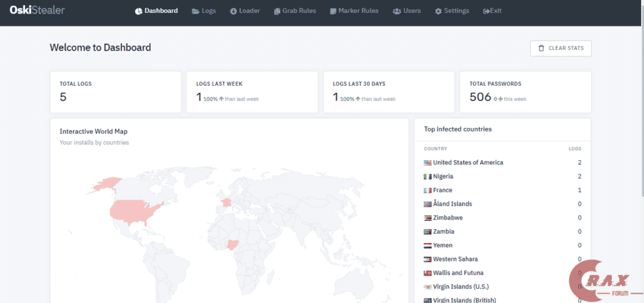
Task: Click the United States flag icon
Action: pos(427,163)
